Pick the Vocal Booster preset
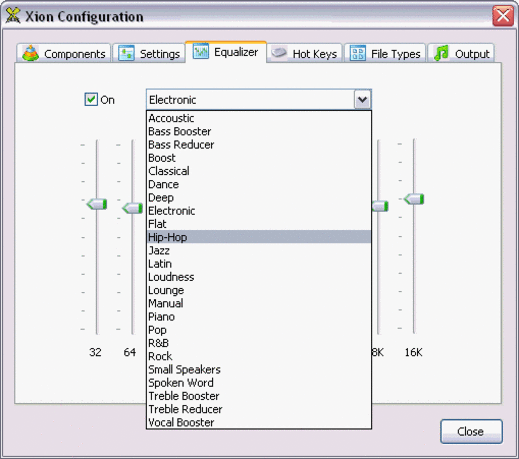The image size is (519, 459). (x=259, y=422)
